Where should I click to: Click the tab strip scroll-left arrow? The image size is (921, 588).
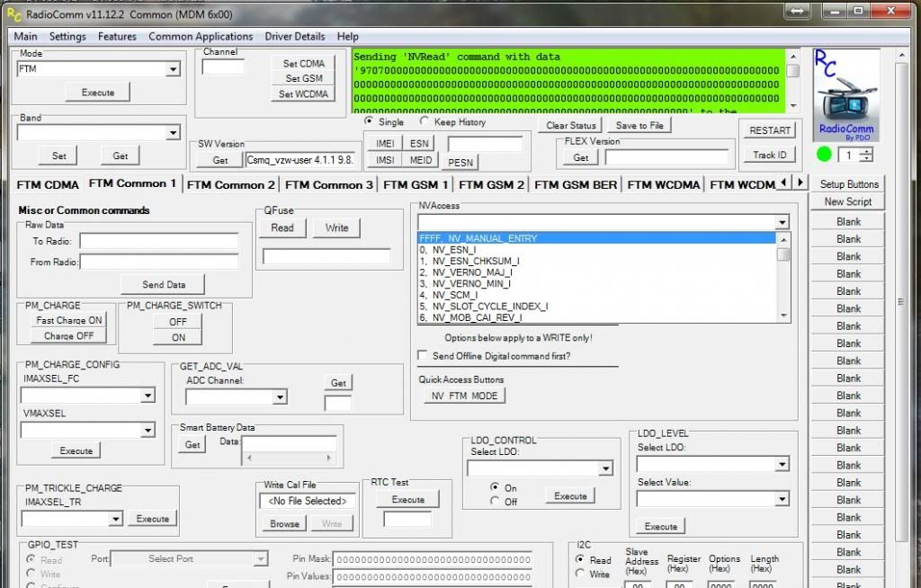(784, 183)
